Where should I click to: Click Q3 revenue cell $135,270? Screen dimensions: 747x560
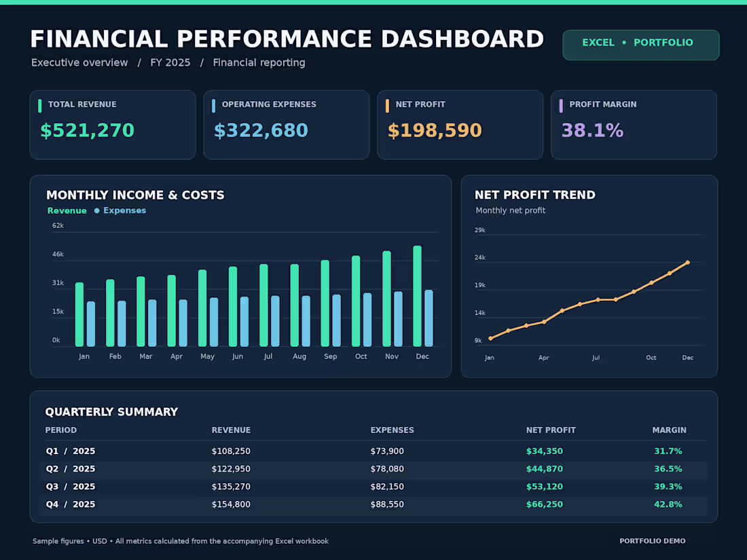(231, 487)
